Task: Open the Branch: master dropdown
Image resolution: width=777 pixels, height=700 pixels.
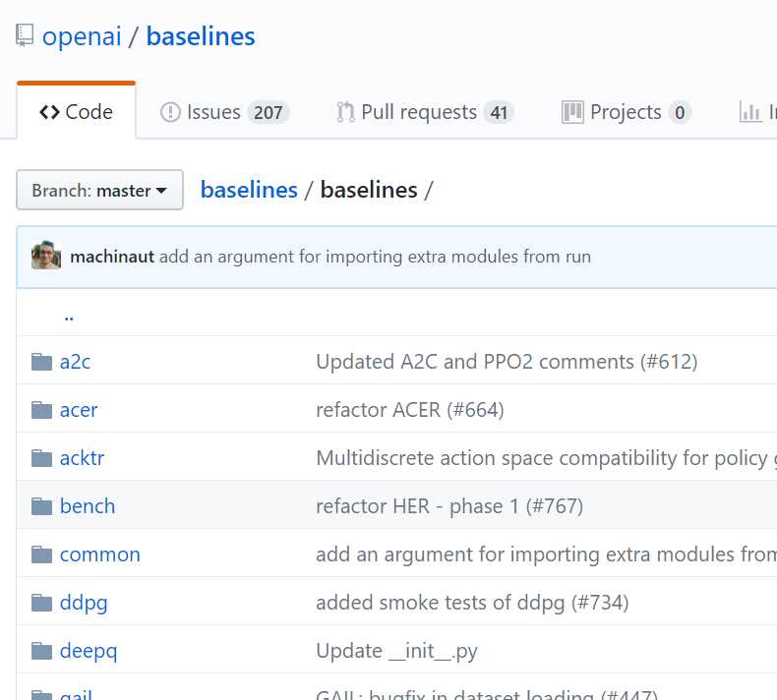Action: [x=99, y=191]
